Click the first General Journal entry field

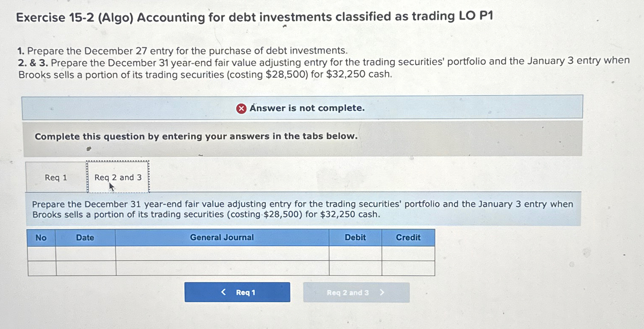pyautogui.click(x=222, y=254)
